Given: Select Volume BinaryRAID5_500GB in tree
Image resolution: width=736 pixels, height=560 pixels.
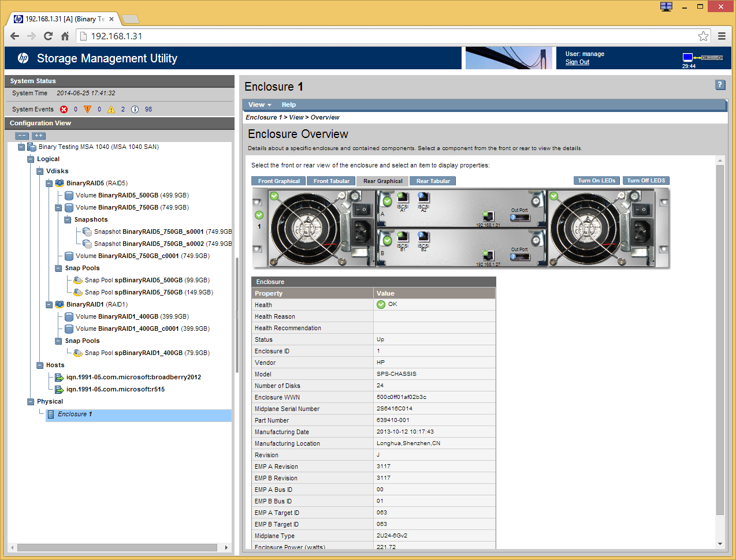Looking at the screenshot, I should tap(132, 195).
